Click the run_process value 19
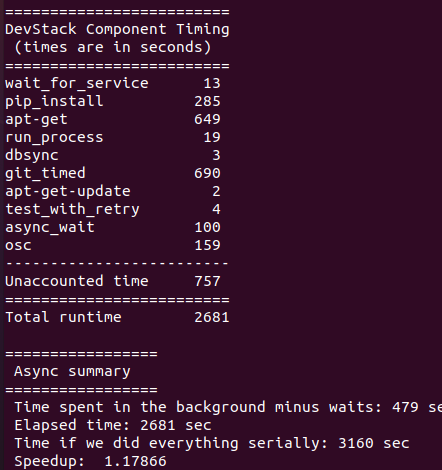 point(212,137)
